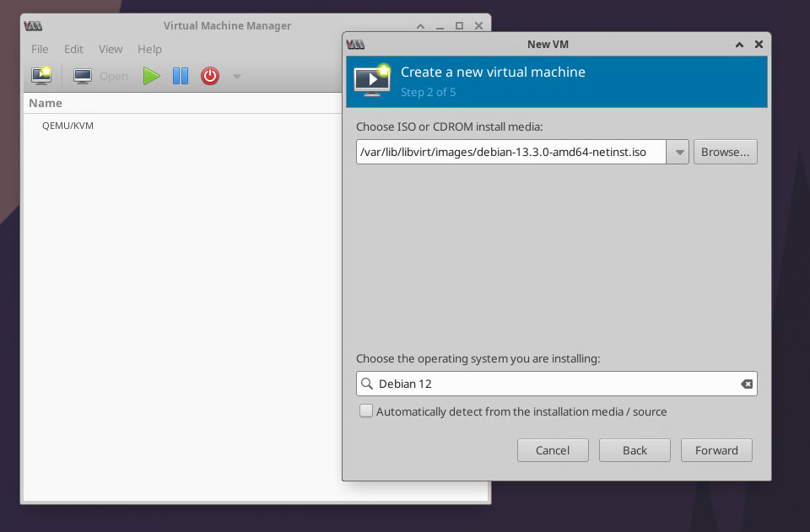The width and height of the screenshot is (810, 532).
Task: Click the roll-up arrow in New VM titlebar
Action: coord(739,45)
